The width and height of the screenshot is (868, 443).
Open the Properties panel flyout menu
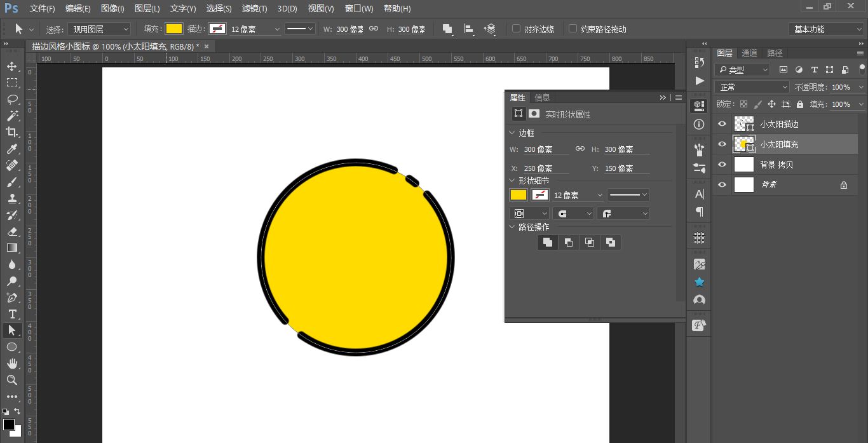coord(679,98)
